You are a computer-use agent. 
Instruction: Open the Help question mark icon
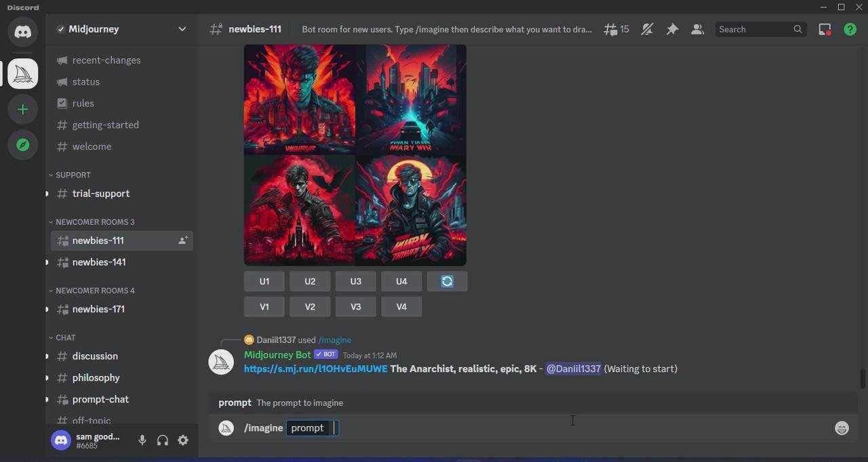pos(850,29)
